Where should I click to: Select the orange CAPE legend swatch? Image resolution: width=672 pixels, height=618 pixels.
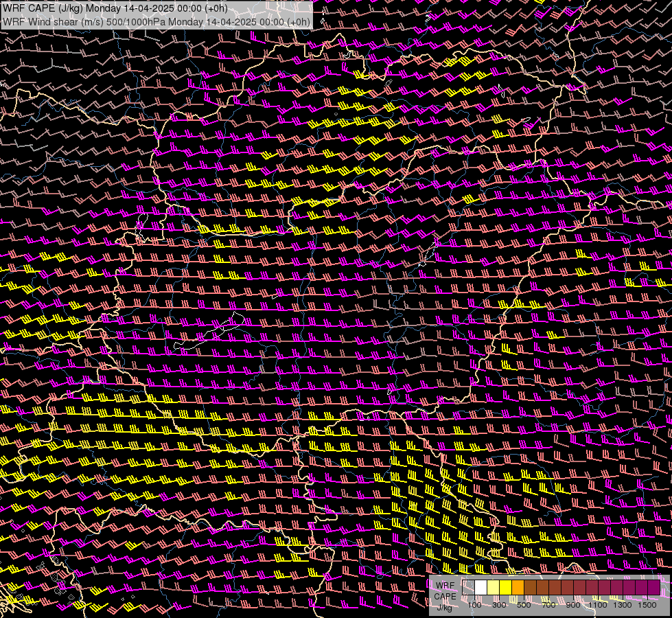pyautogui.click(x=518, y=588)
